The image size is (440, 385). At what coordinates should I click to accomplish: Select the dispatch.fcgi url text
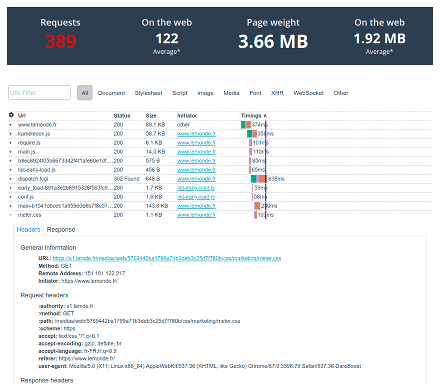33,179
